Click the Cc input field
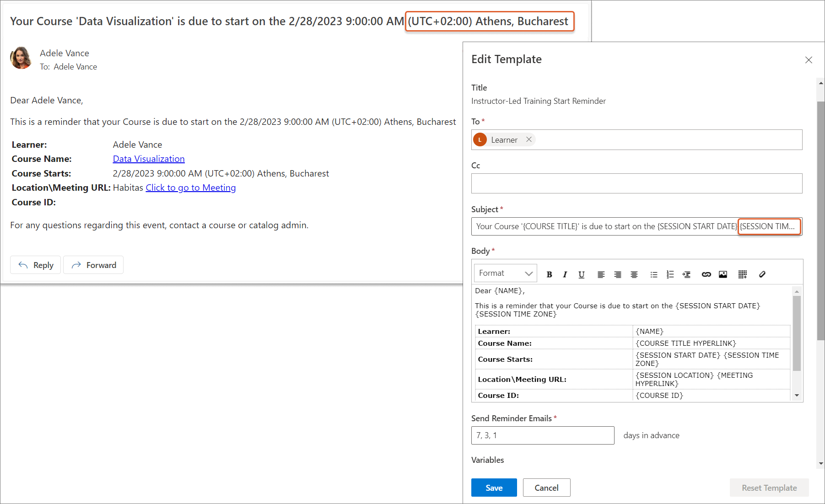The image size is (825, 504). tap(636, 183)
